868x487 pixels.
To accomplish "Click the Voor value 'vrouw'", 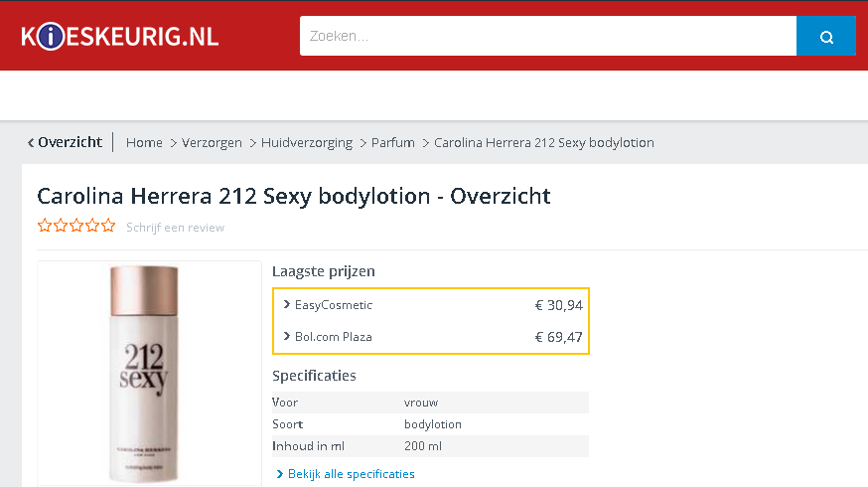I will pos(421,403).
